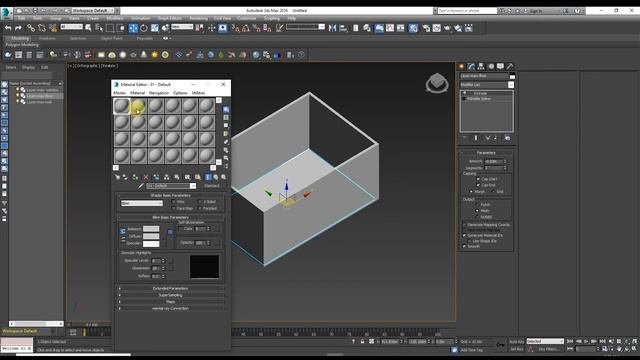Click the Save floppy icon in title bar
Screen dimensions: 640x360
point(35,11)
